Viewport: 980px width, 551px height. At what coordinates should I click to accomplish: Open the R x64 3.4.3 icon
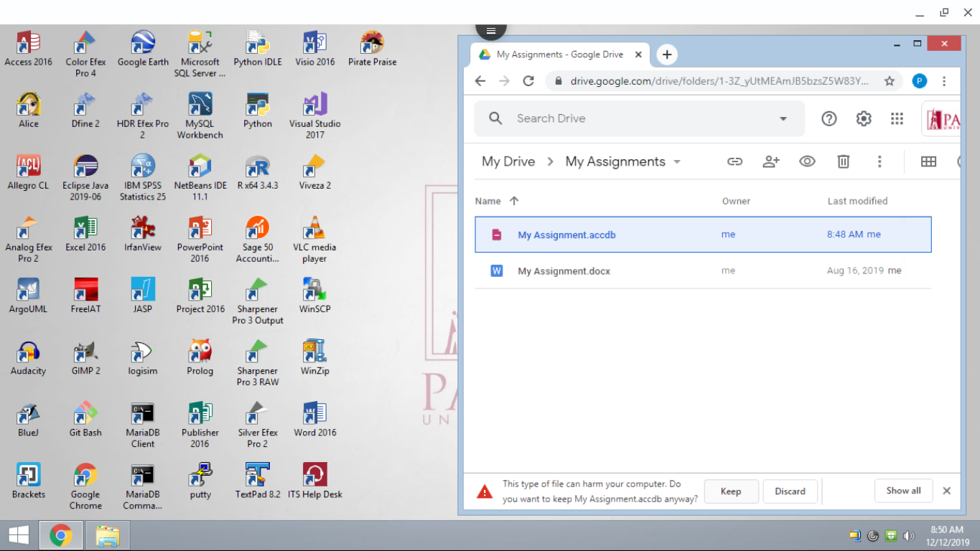(258, 174)
